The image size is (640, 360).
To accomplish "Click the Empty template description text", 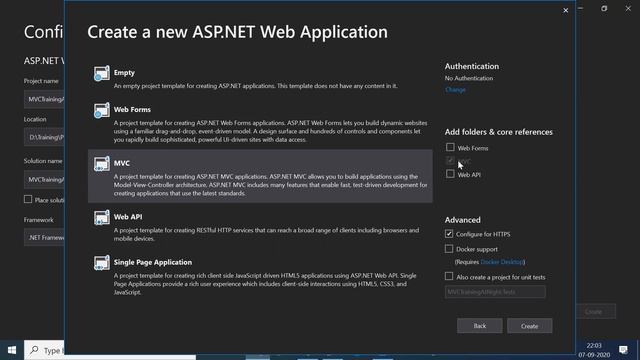I will pos(256,86).
